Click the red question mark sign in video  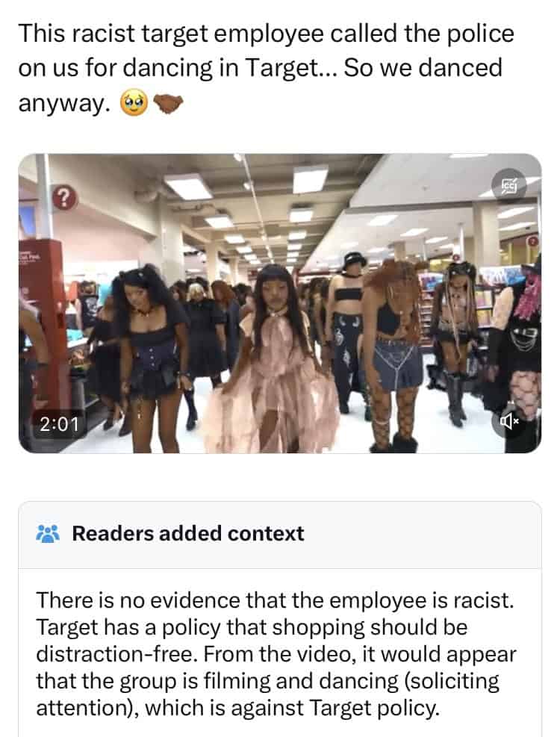coord(64,198)
